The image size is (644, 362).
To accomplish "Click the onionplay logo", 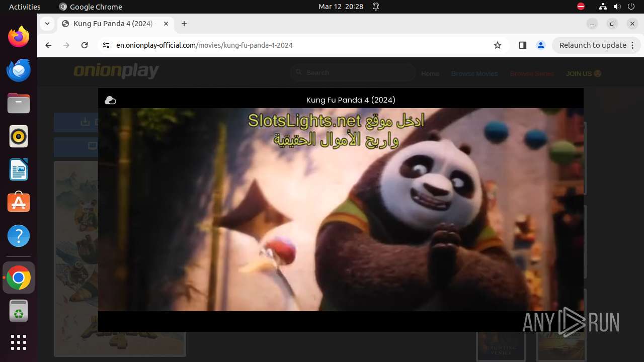I will 116,71.
